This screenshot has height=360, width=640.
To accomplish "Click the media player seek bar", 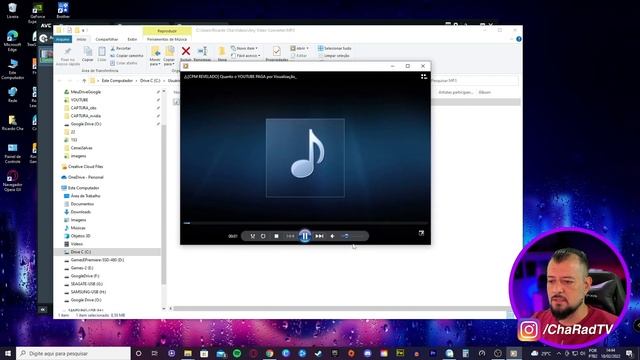I will (x=305, y=223).
